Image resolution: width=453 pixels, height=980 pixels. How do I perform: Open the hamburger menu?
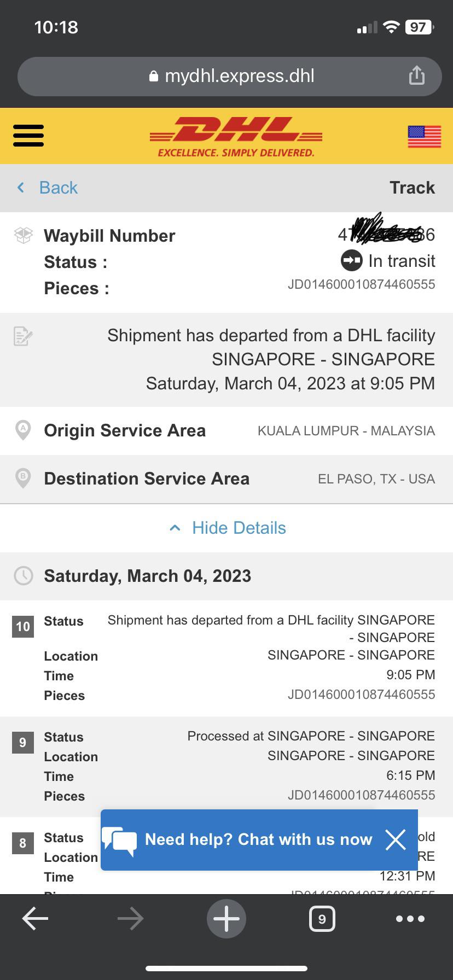(x=28, y=136)
